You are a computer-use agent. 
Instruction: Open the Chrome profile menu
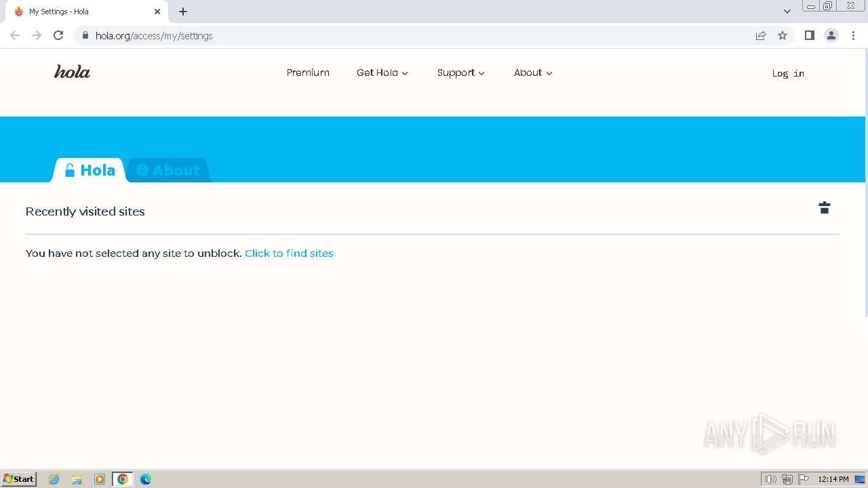tap(831, 35)
